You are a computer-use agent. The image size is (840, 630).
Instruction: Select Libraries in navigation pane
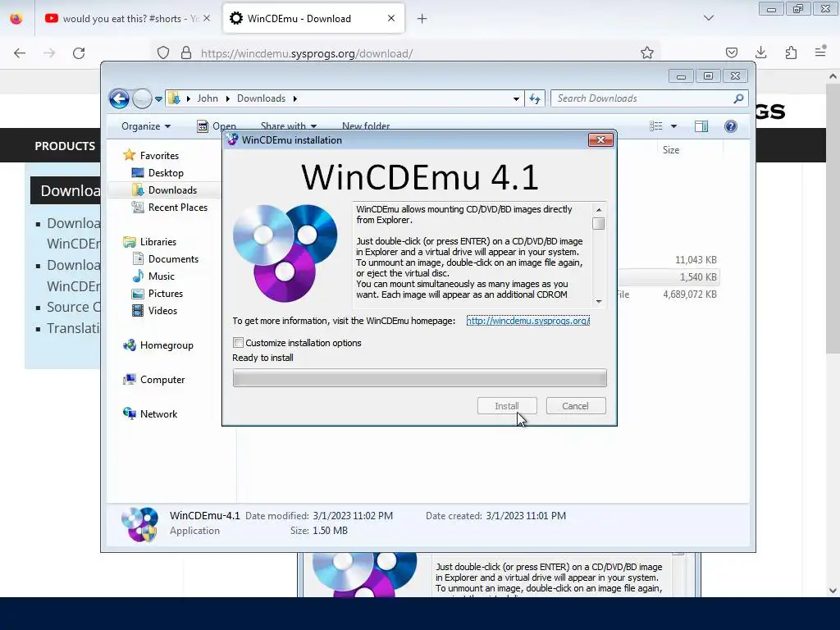pyautogui.click(x=158, y=242)
